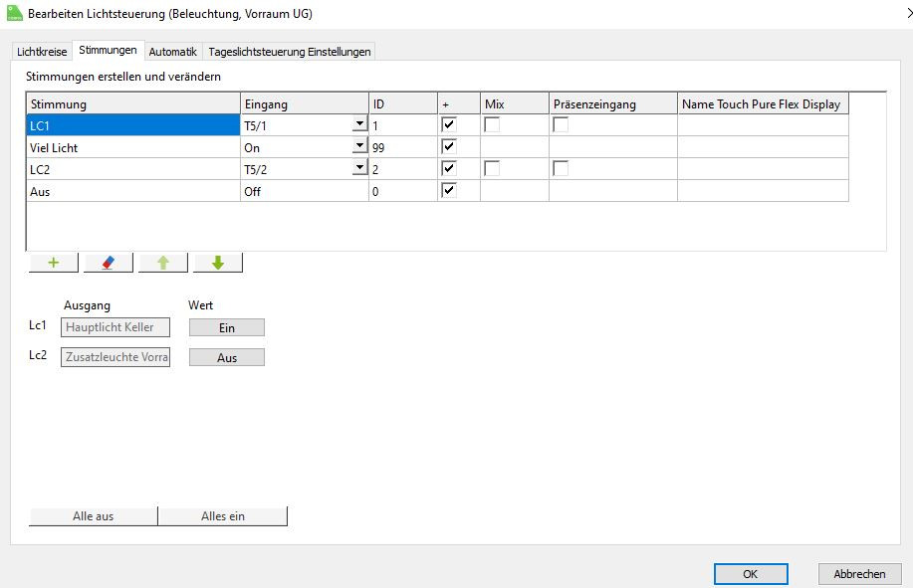Click the Hauptlicht Keller output field
Viewport: 913px width, 588px height.
click(x=115, y=327)
